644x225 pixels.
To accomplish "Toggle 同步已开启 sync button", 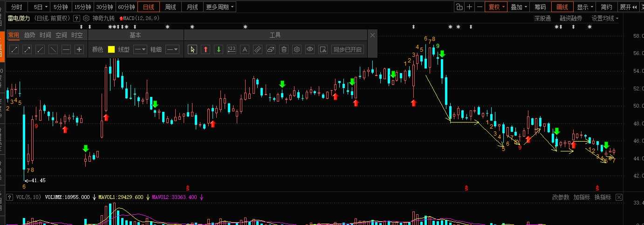I will coord(347,49).
